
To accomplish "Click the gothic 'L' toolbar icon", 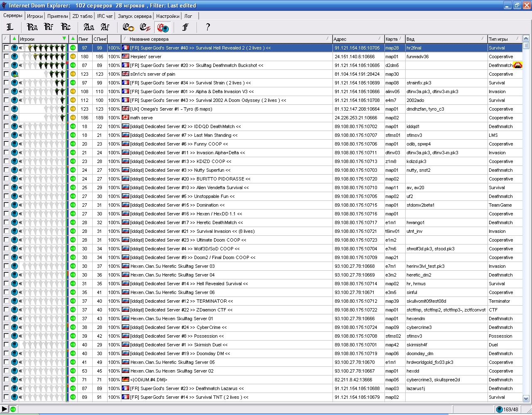I will pyautogui.click(x=10, y=27).
